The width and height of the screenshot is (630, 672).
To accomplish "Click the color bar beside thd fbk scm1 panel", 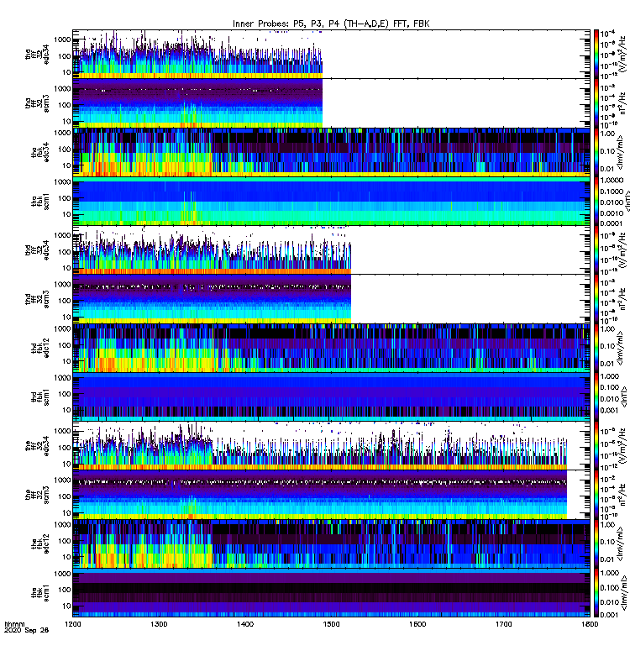I will 596,396.
